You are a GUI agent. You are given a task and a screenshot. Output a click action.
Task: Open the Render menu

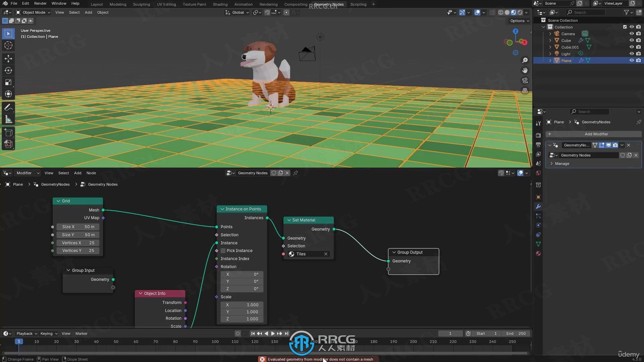[x=40, y=3]
